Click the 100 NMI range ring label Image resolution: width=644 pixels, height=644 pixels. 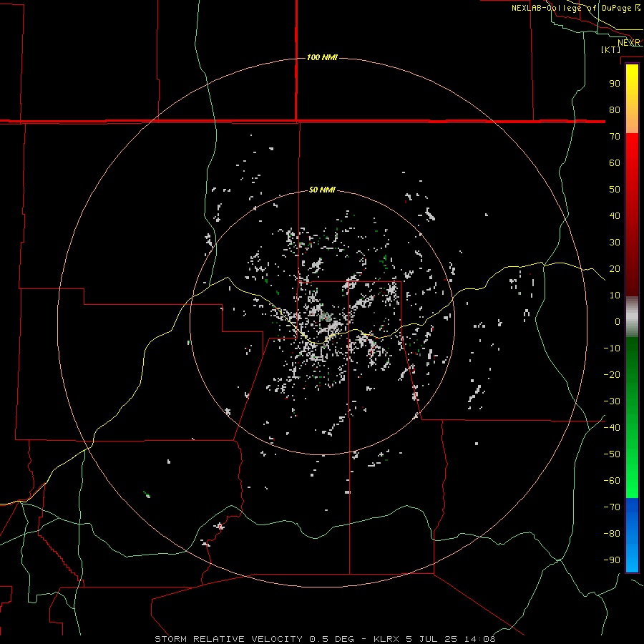coord(322,57)
